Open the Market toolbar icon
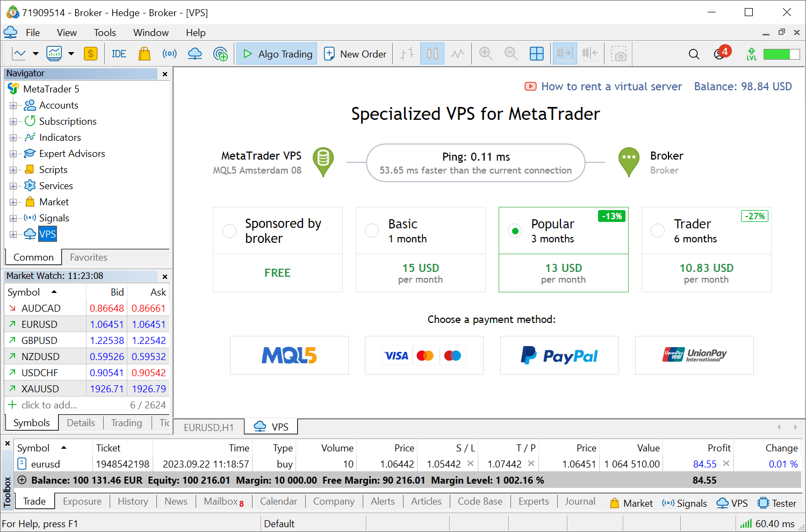 click(x=144, y=53)
